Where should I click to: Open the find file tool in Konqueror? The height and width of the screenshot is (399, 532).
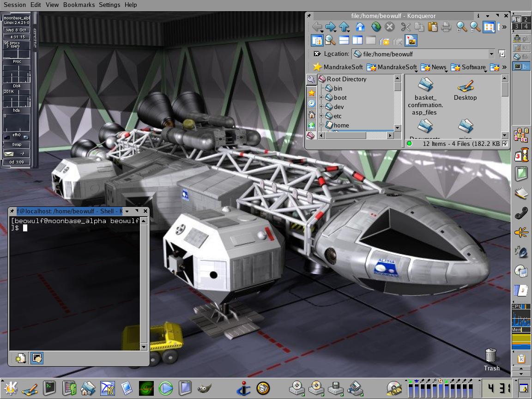(331, 40)
